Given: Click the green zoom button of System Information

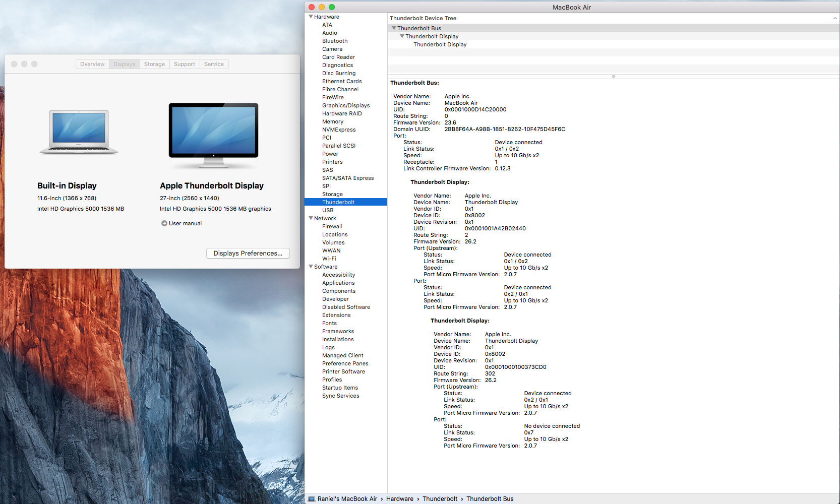Looking at the screenshot, I should (x=332, y=7).
